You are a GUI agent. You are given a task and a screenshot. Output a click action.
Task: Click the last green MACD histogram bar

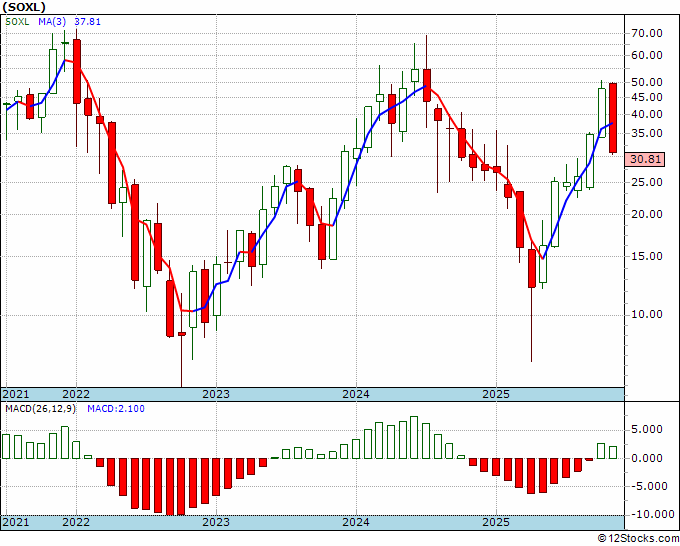pos(613,452)
